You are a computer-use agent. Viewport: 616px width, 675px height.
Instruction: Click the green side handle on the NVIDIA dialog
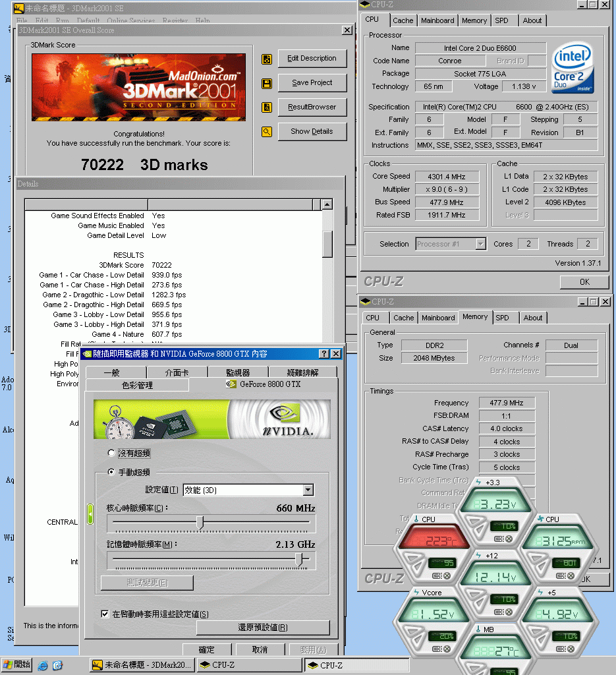tap(90, 514)
